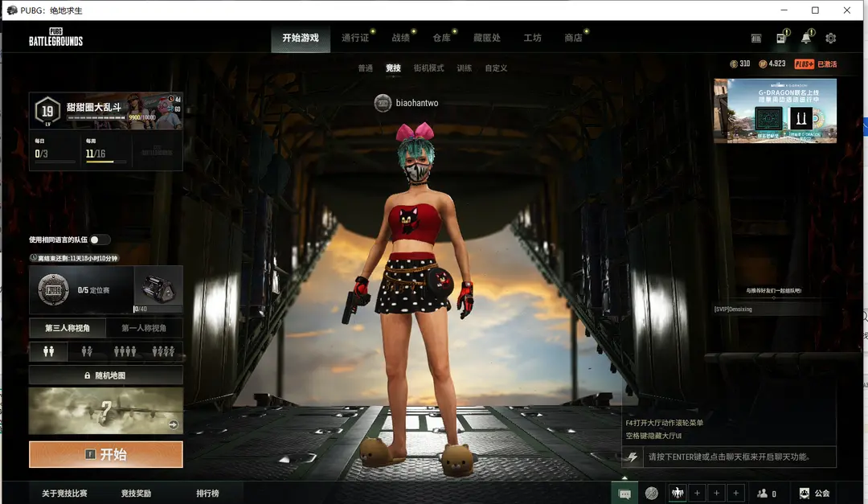Open 随机地图 map selector
The width and height of the screenshot is (868, 504).
(x=106, y=375)
